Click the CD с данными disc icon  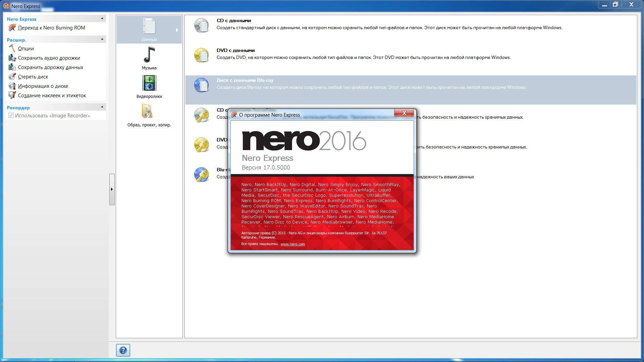pos(201,25)
